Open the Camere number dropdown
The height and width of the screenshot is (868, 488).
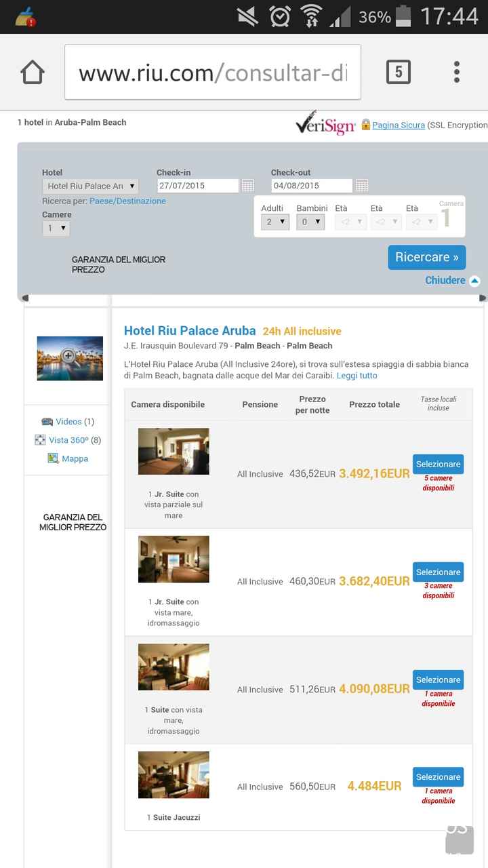[x=56, y=229]
